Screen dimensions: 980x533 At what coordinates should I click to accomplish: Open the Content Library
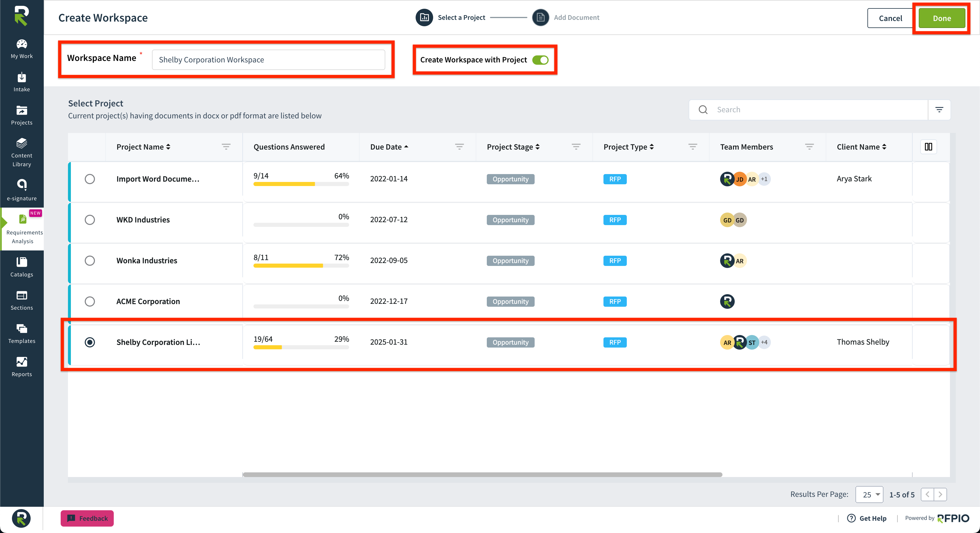(x=22, y=152)
